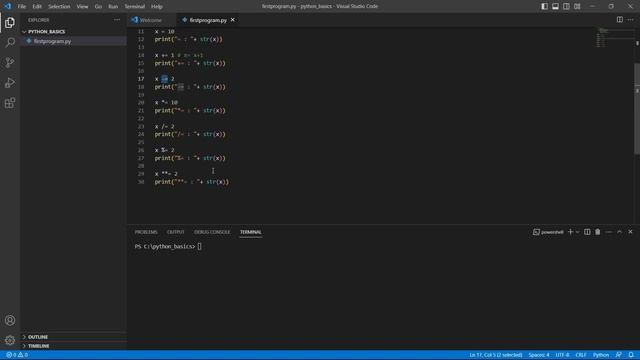Open the Extensions view icon
This screenshot has width=640, height=360.
tap(10, 103)
